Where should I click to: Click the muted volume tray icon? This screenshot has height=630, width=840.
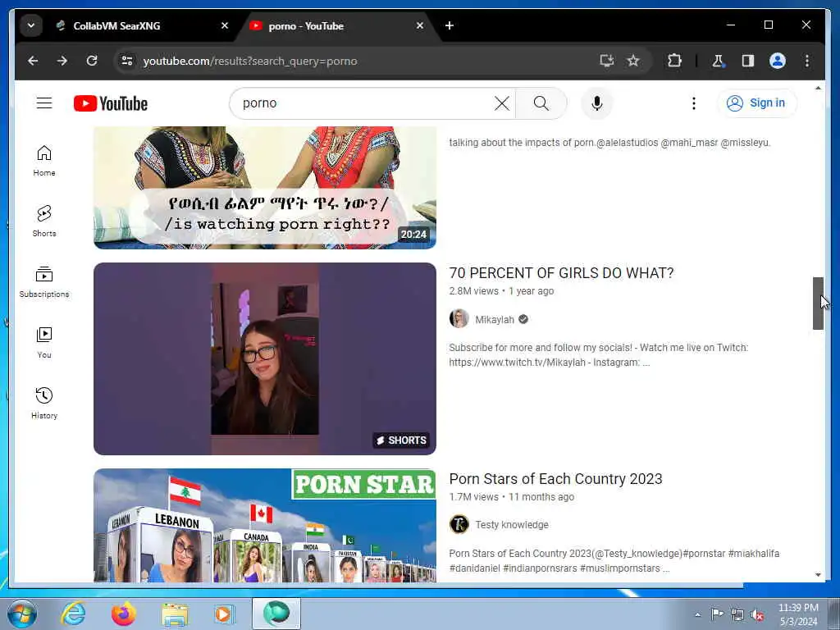click(x=757, y=614)
